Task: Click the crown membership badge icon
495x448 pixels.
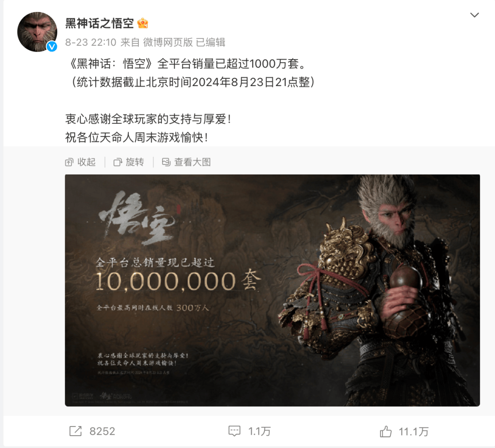Action: pos(143,23)
